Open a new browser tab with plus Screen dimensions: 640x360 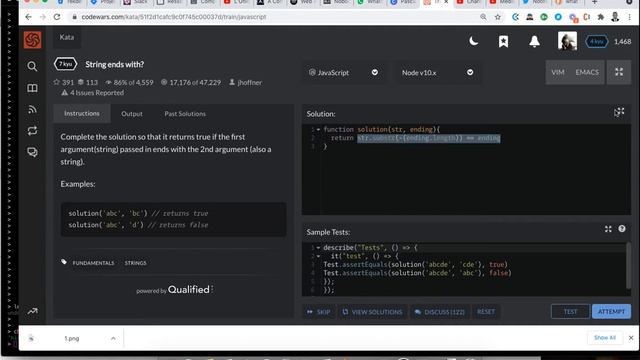(x=595, y=2)
